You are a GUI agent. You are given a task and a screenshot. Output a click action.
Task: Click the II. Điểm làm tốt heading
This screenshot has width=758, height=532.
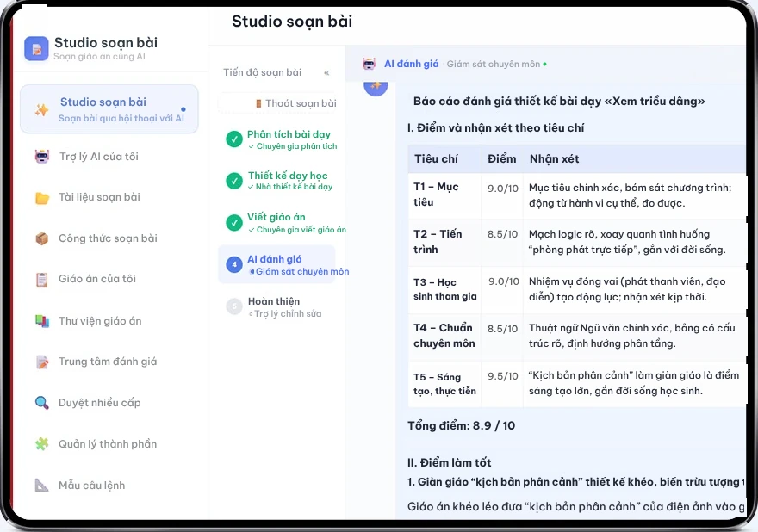[x=449, y=463]
